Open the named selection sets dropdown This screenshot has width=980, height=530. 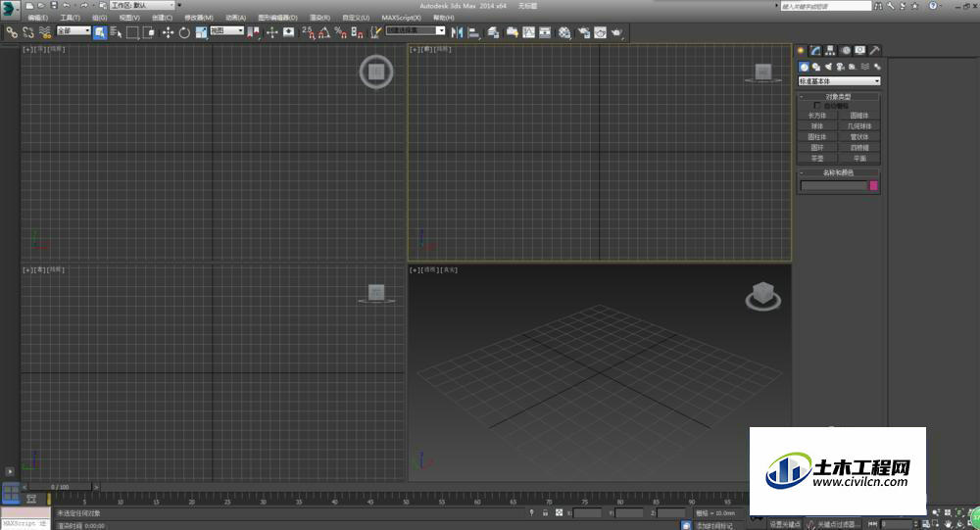point(416,30)
